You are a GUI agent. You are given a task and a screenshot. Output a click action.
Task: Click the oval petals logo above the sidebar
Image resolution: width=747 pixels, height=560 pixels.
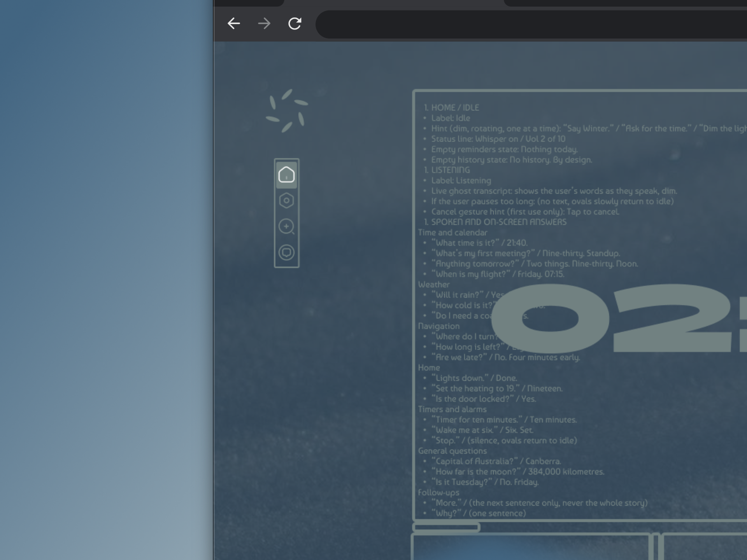[287, 111]
